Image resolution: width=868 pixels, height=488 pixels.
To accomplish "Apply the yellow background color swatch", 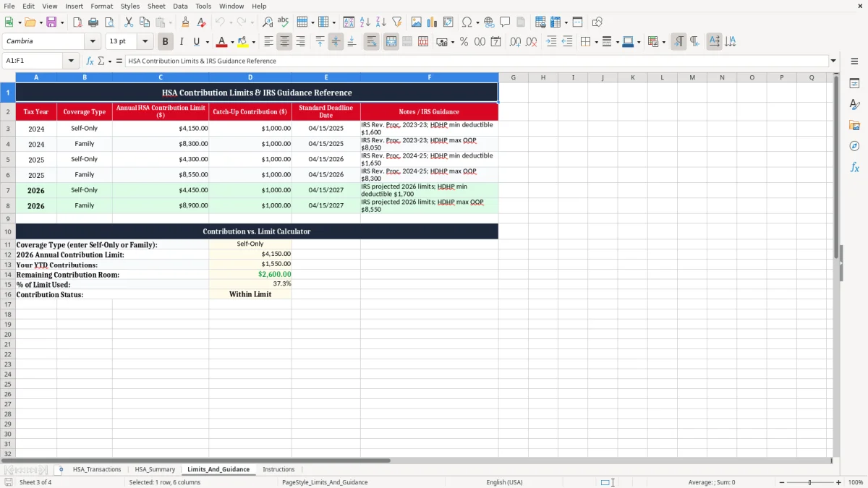I will pos(243,42).
